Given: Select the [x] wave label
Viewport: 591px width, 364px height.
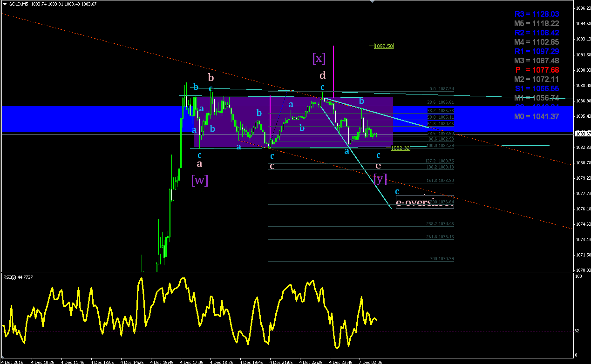Looking at the screenshot, I should (x=319, y=59).
